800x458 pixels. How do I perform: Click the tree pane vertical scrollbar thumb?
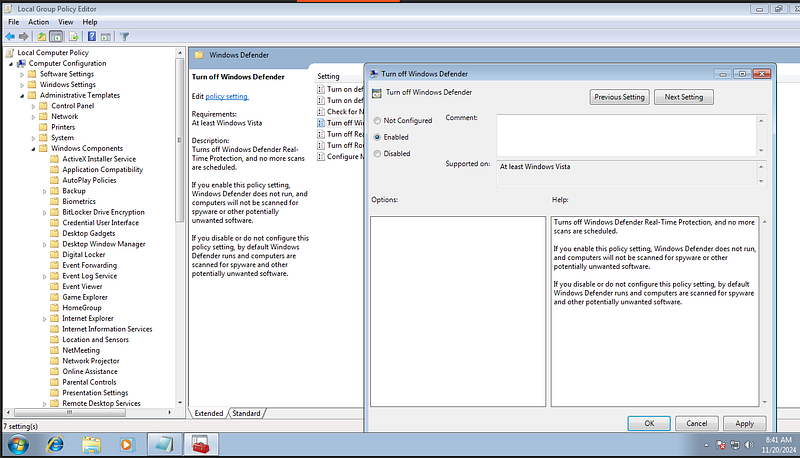pos(180,140)
